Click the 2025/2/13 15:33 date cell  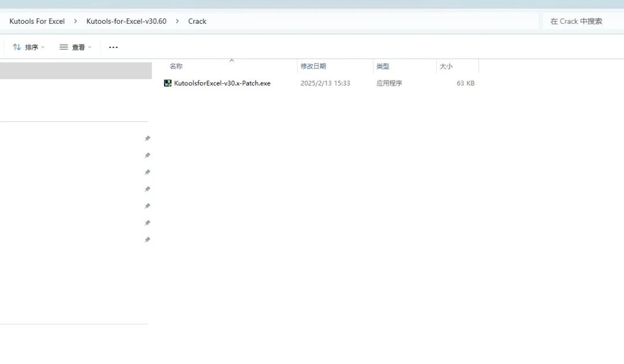325,83
